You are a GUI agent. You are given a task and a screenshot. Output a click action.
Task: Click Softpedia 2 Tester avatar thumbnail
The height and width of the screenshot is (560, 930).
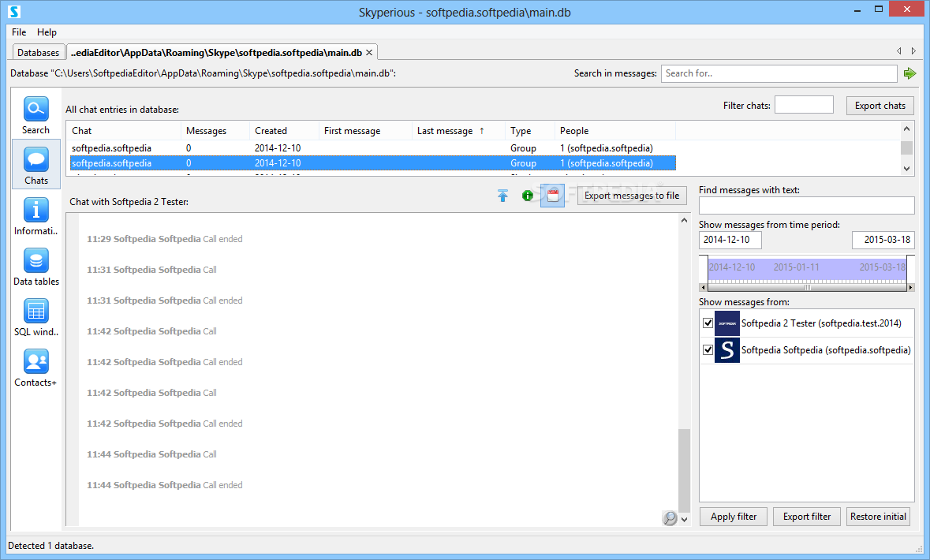point(726,323)
